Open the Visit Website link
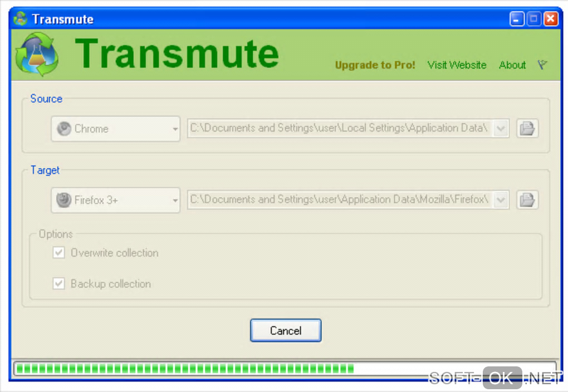The width and height of the screenshot is (568, 392). click(x=457, y=65)
